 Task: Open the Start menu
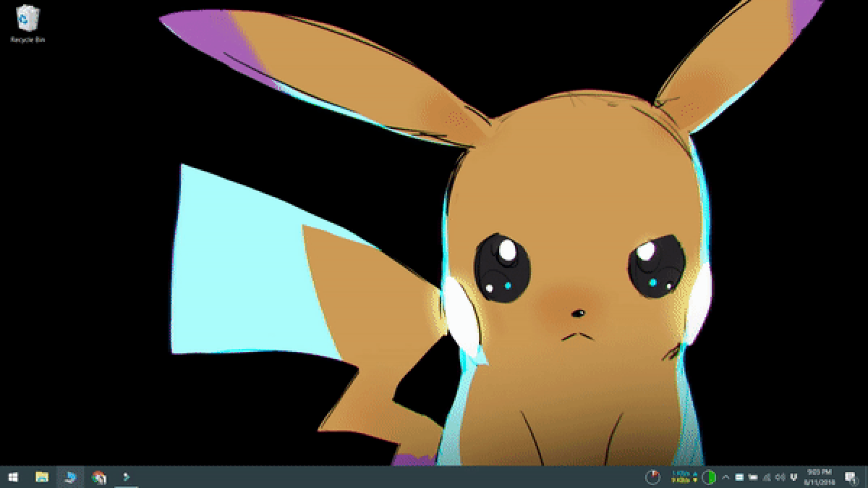tap(13, 478)
